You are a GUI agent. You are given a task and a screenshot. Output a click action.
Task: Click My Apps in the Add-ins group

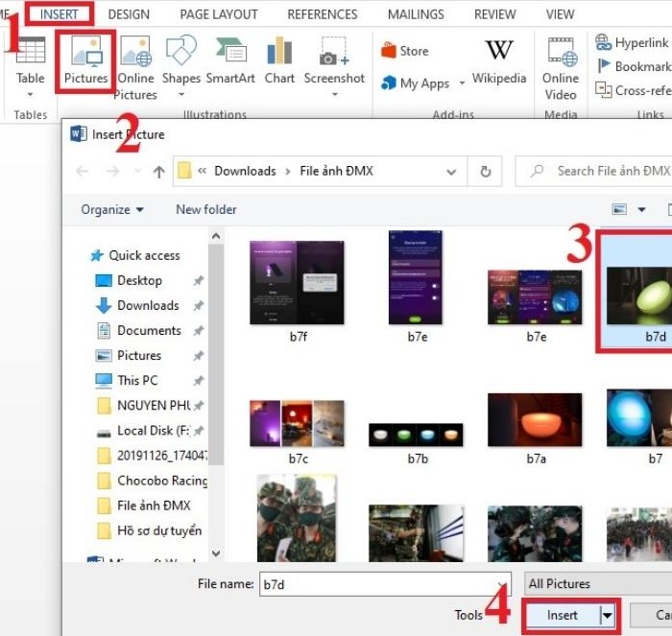416,83
